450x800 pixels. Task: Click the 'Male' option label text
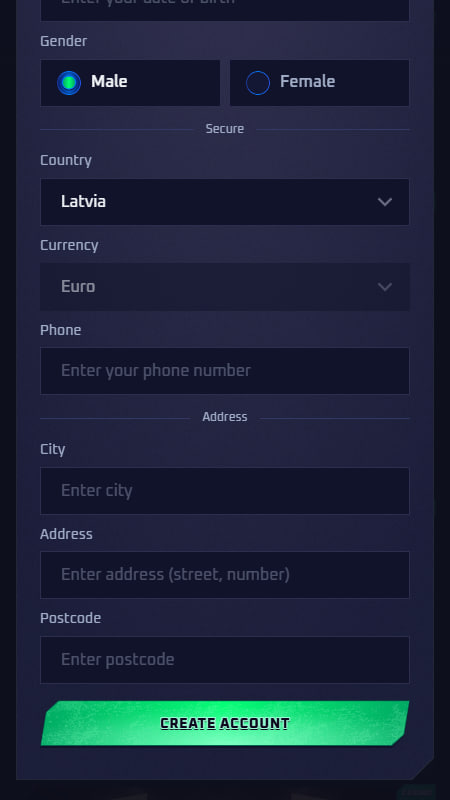[x=109, y=82]
